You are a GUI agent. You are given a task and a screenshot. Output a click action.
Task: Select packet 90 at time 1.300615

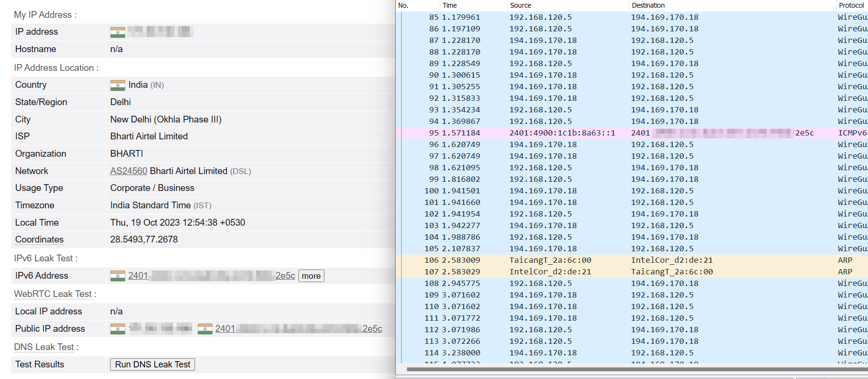[632, 75]
